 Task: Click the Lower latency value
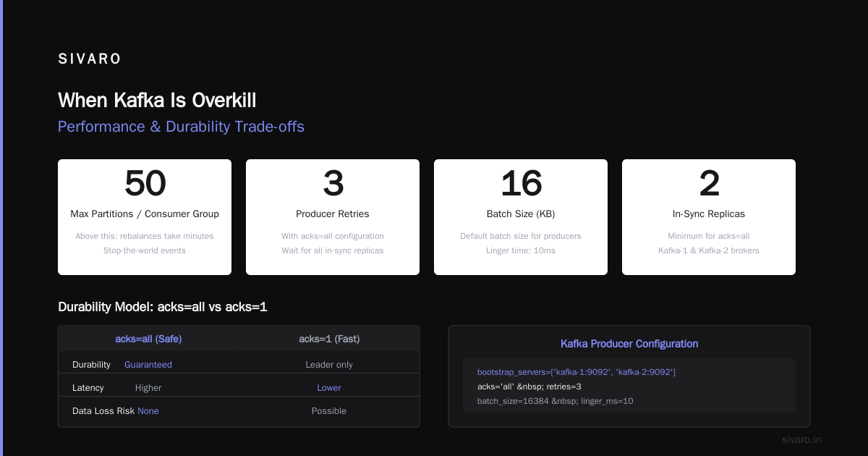point(329,388)
